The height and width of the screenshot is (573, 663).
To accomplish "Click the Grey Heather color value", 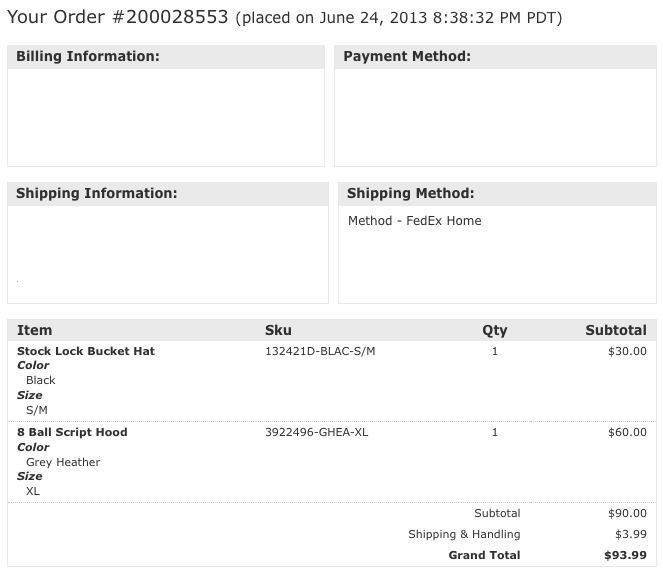I will pos(63,462).
